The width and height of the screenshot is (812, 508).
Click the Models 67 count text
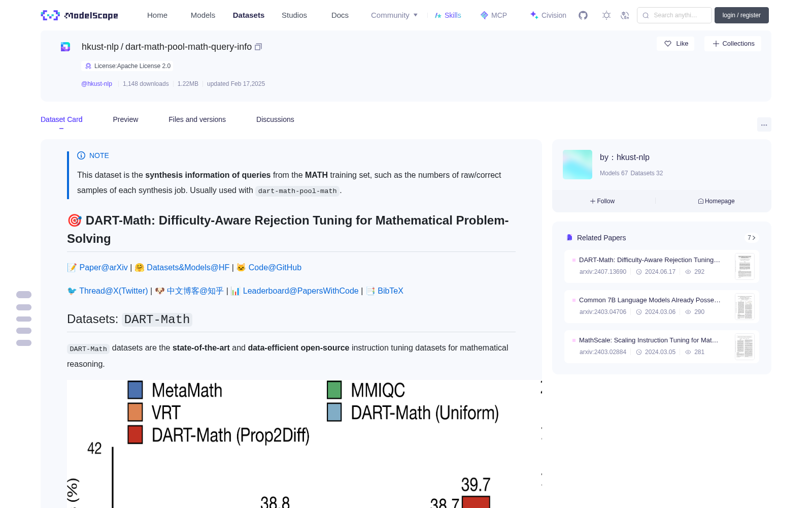pos(614,173)
